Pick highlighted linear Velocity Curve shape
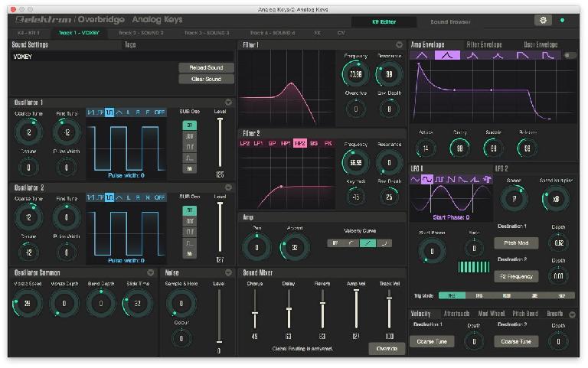588x368 pixels. [367, 243]
